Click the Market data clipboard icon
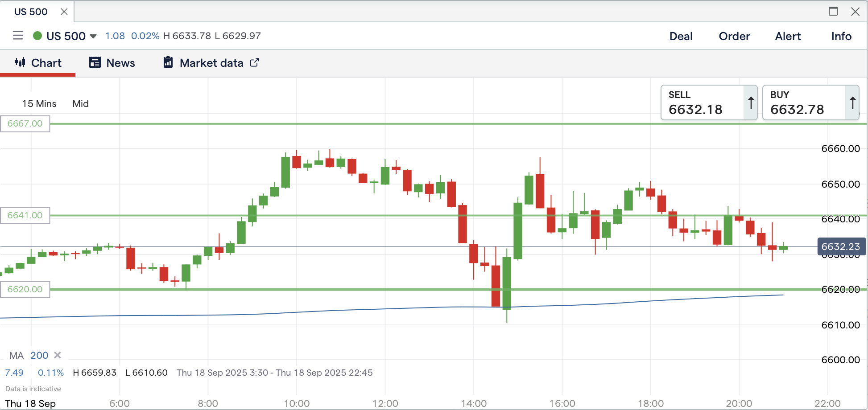 [168, 62]
